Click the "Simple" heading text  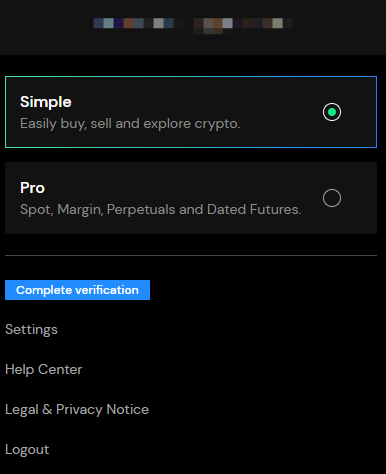(x=46, y=102)
